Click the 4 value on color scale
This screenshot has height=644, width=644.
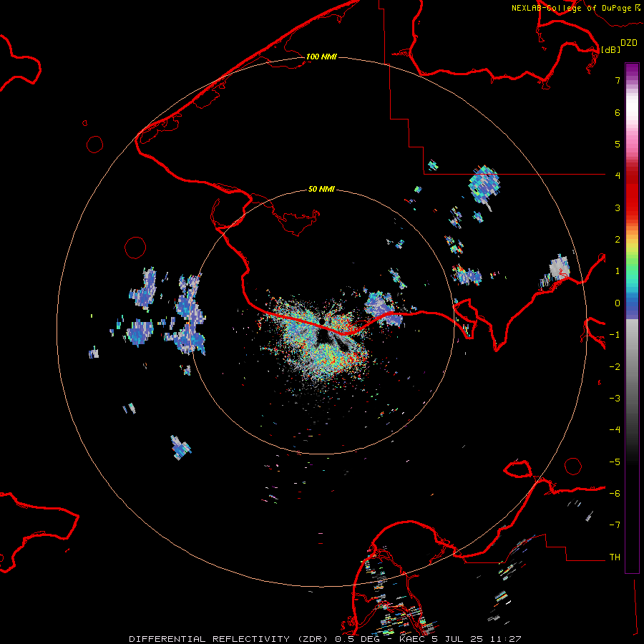(x=618, y=176)
